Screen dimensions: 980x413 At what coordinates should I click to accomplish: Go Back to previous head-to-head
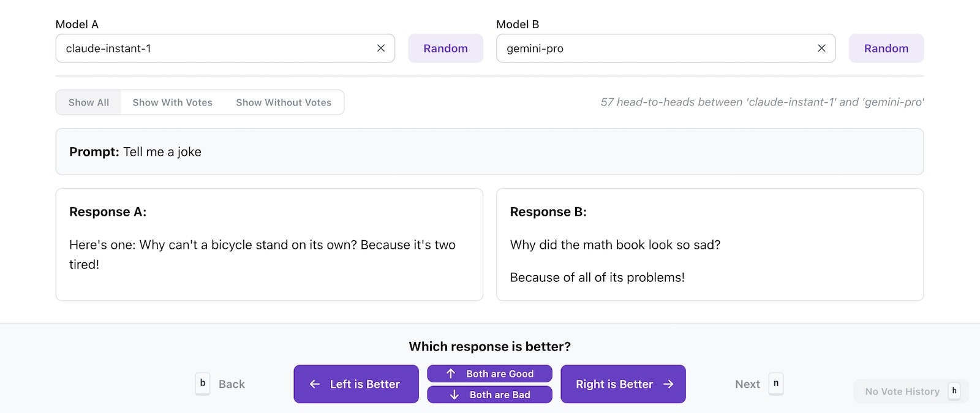coord(232,384)
